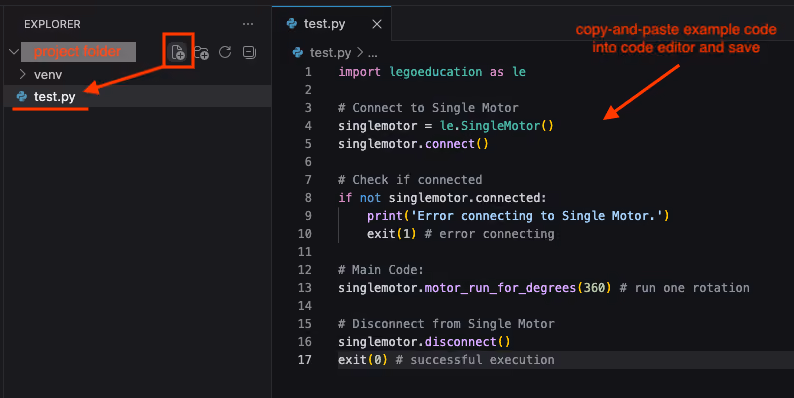
Task: Select the venv folder row
Action: [137, 74]
